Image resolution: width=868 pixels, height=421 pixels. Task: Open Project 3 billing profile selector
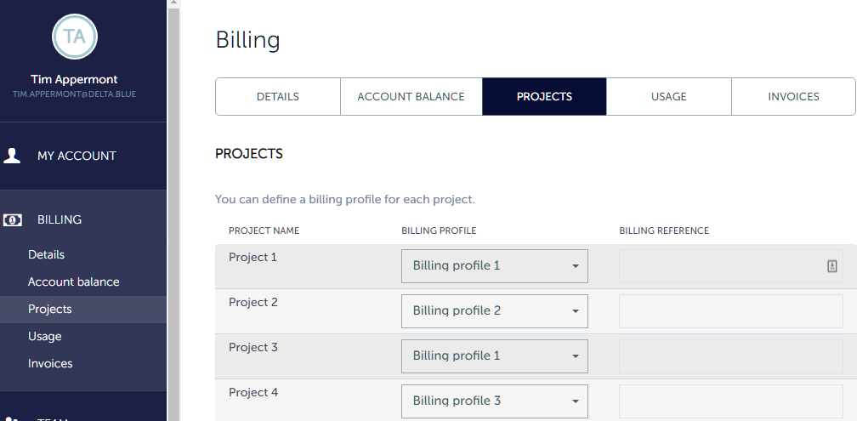[x=494, y=356]
